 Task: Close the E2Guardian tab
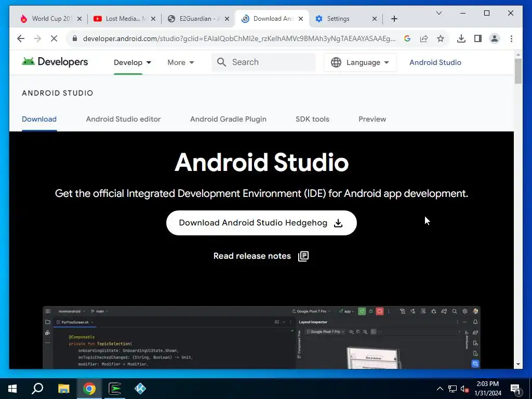click(227, 19)
